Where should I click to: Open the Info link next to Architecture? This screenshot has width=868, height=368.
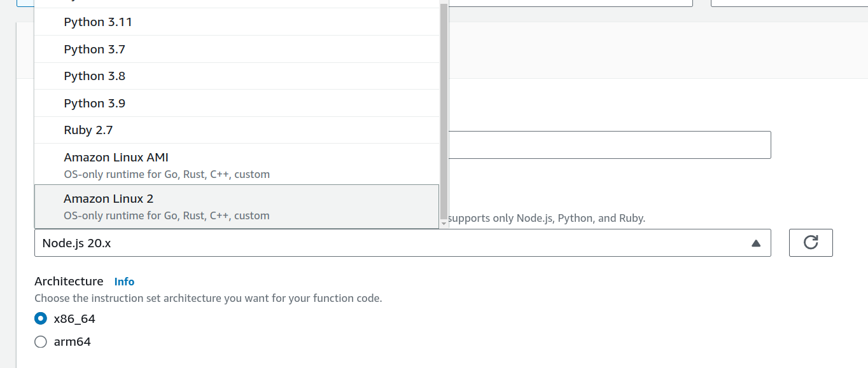click(124, 281)
